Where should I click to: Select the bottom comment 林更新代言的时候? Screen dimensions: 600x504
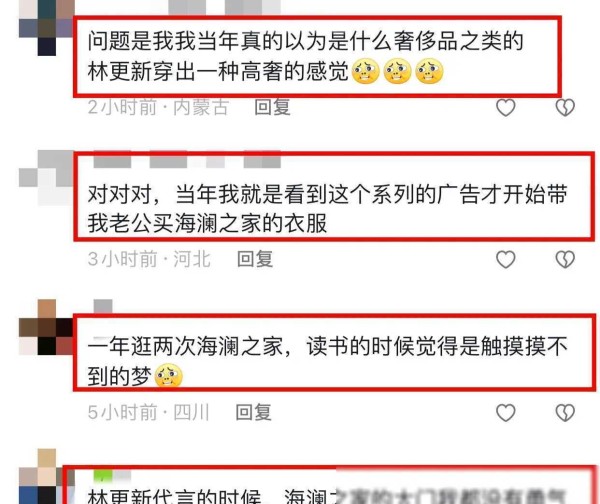(x=330, y=485)
